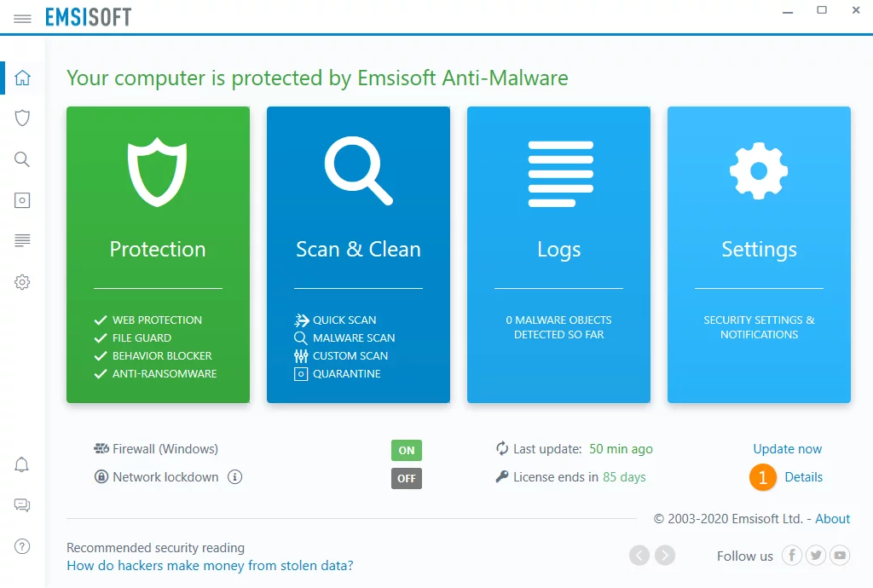Screen dimensions: 873x588
Task: Show the Network lockdown info icon
Action: (235, 476)
